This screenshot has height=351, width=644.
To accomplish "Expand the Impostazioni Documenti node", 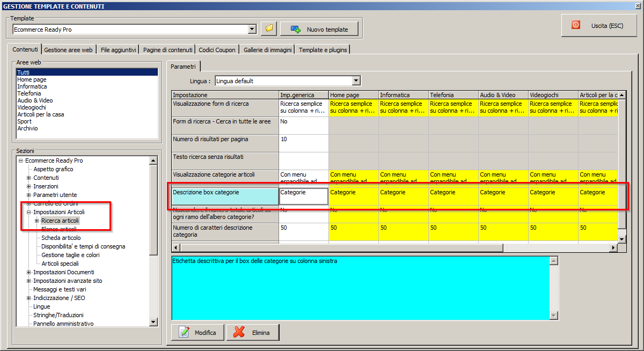I will pyautogui.click(x=29, y=272).
